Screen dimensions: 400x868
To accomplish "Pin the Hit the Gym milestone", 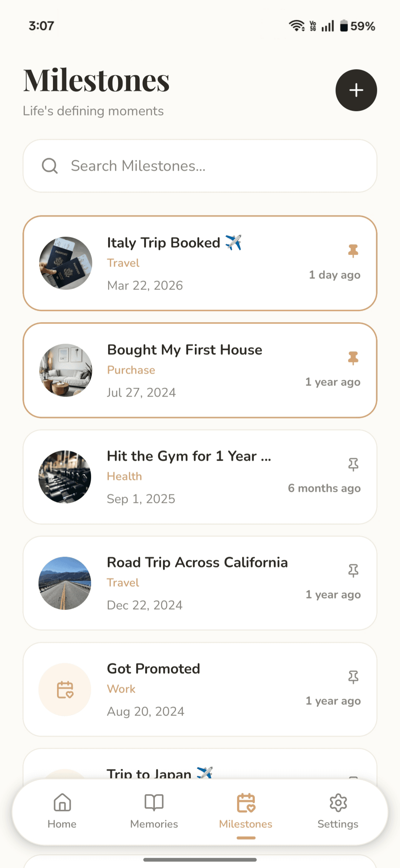I will coord(353,464).
